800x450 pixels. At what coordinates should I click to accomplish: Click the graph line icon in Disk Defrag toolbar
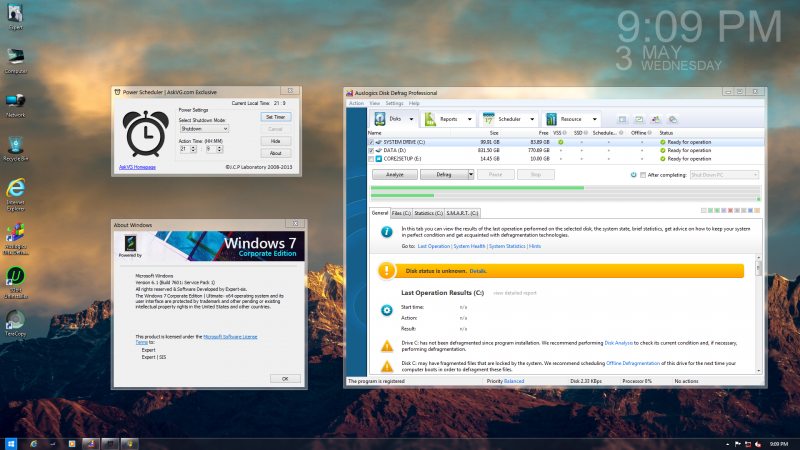tap(639, 119)
